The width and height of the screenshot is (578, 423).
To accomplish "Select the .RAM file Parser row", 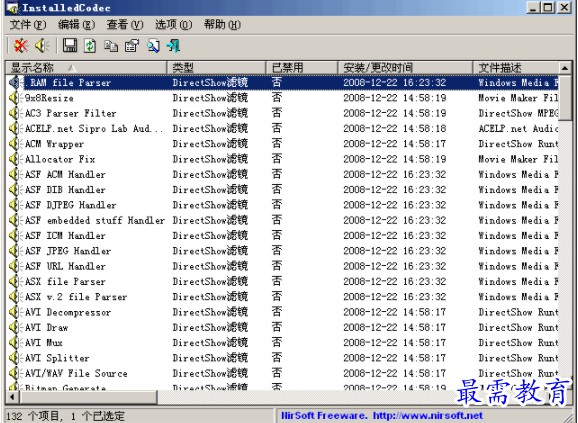I will click(x=282, y=83).
